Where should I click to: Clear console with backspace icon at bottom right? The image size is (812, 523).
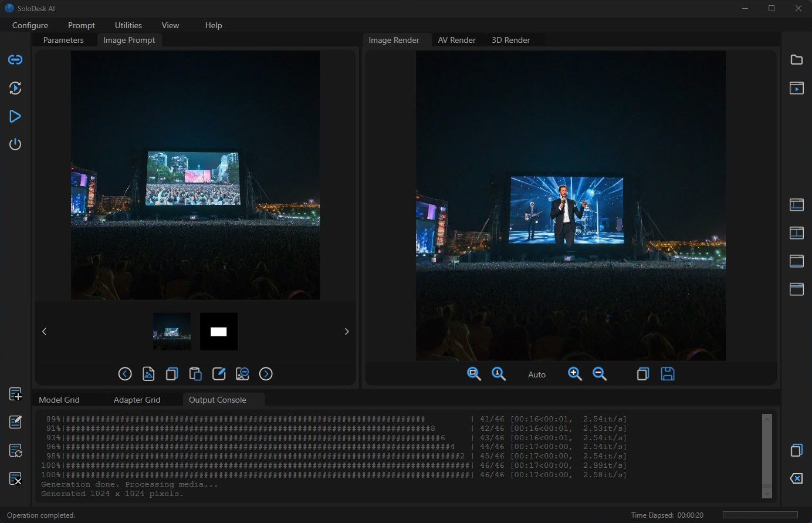pos(796,478)
